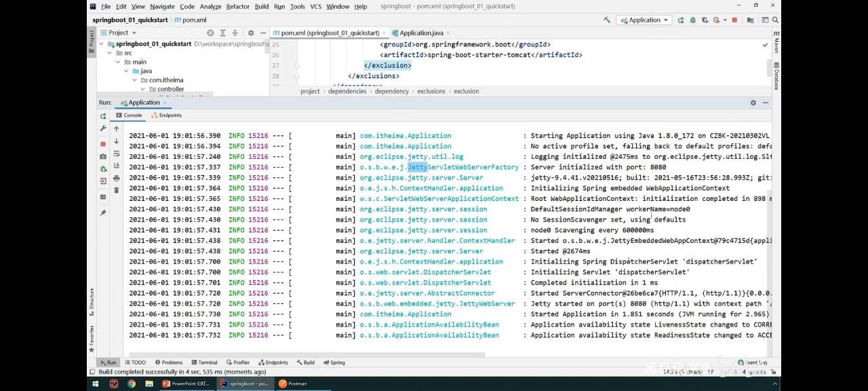Clear console with trash icon

tap(116, 190)
